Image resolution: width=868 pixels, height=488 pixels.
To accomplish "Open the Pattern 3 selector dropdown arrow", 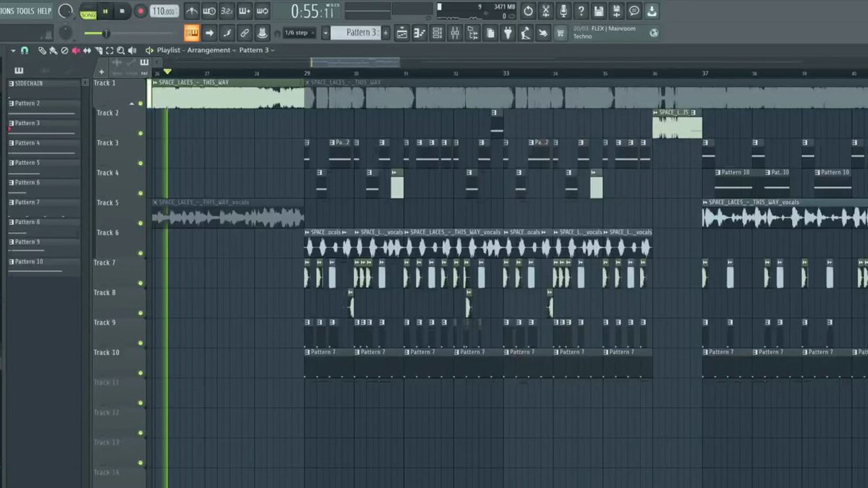I will tap(325, 33).
